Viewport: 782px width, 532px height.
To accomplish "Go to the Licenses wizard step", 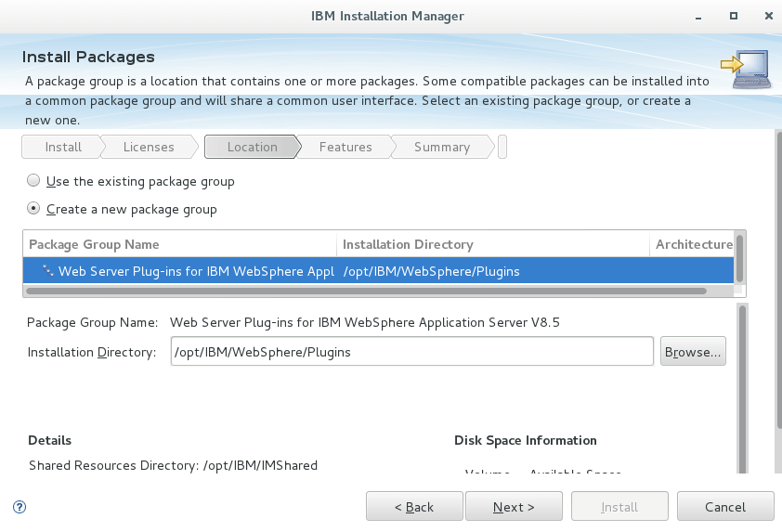I will (x=149, y=147).
